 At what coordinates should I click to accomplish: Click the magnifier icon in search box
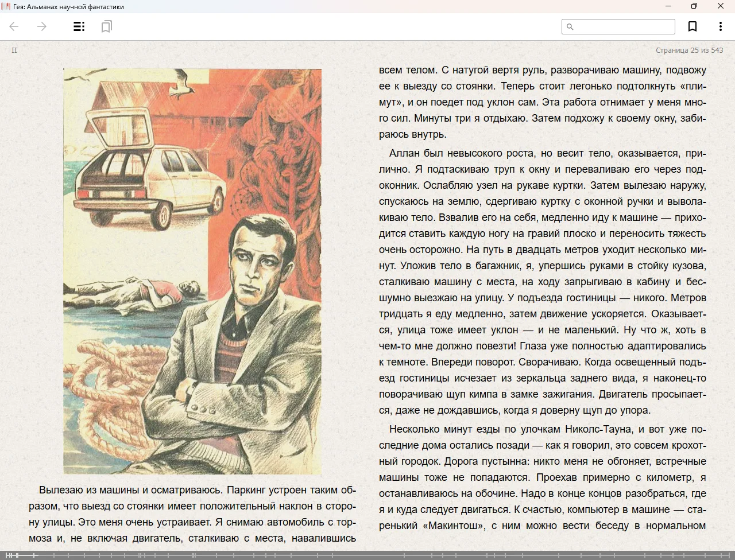[x=570, y=27]
